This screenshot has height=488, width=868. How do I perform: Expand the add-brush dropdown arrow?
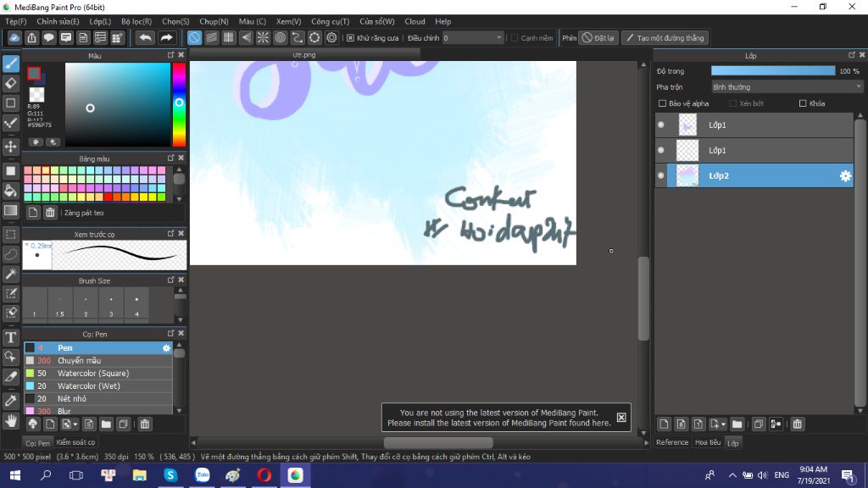point(75,424)
